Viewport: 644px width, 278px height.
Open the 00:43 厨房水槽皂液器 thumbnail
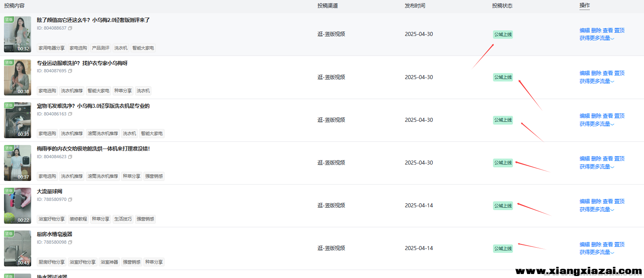[18, 248]
